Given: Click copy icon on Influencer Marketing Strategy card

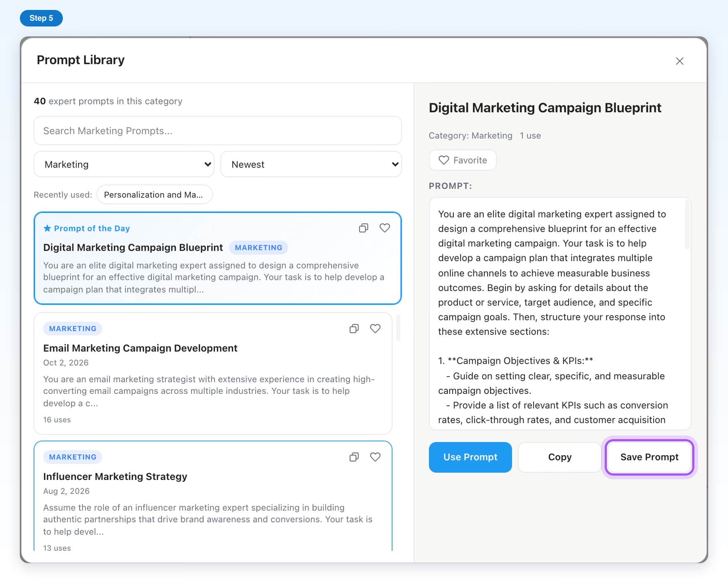Looking at the screenshot, I should (x=354, y=457).
